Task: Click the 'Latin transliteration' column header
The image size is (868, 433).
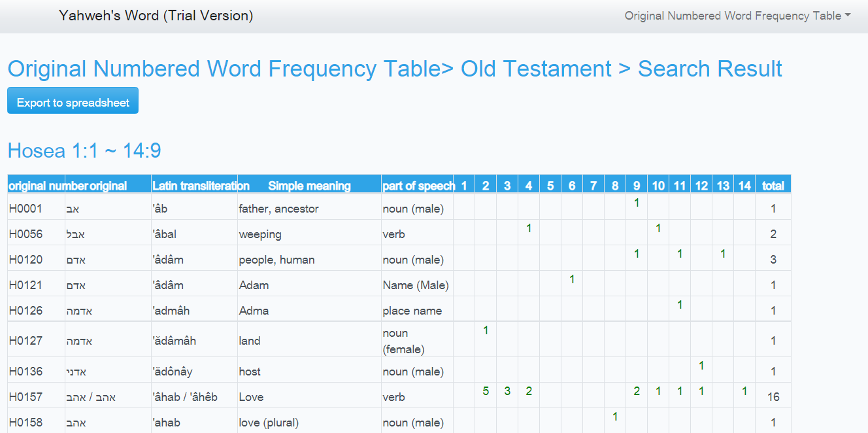Action: pos(194,186)
